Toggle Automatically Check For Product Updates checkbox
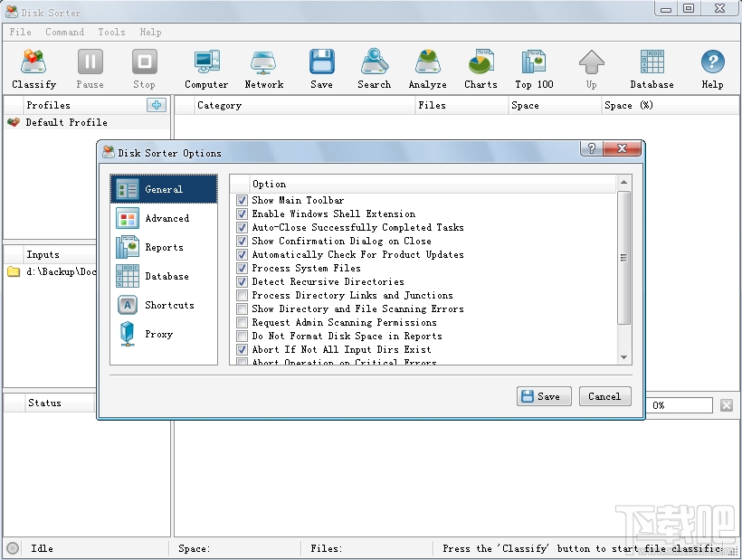Image resolution: width=742 pixels, height=560 pixels. pos(242,254)
